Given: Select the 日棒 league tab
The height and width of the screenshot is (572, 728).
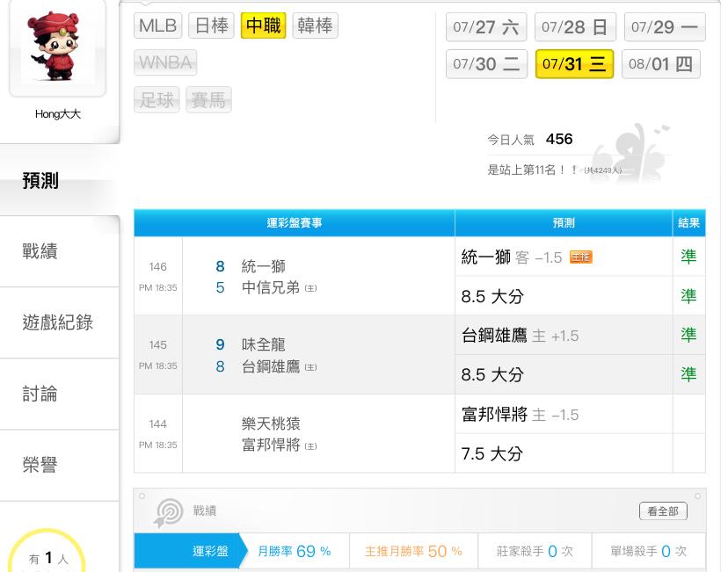Looking at the screenshot, I should [x=211, y=25].
